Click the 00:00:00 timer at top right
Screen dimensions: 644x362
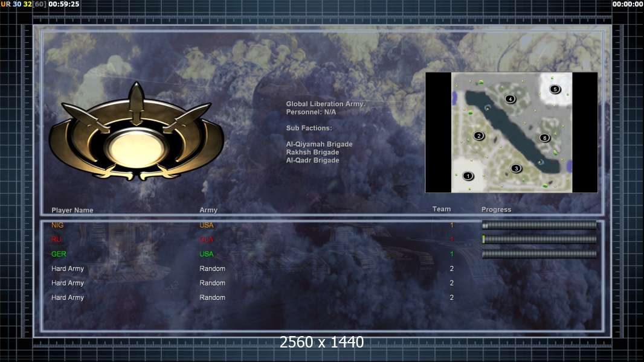click(628, 4)
